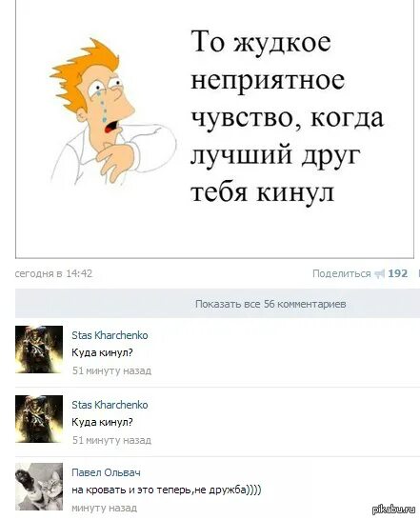420x520 pixels.
Task: Click the 'Поделиться' share link
Action: pyautogui.click(x=341, y=273)
